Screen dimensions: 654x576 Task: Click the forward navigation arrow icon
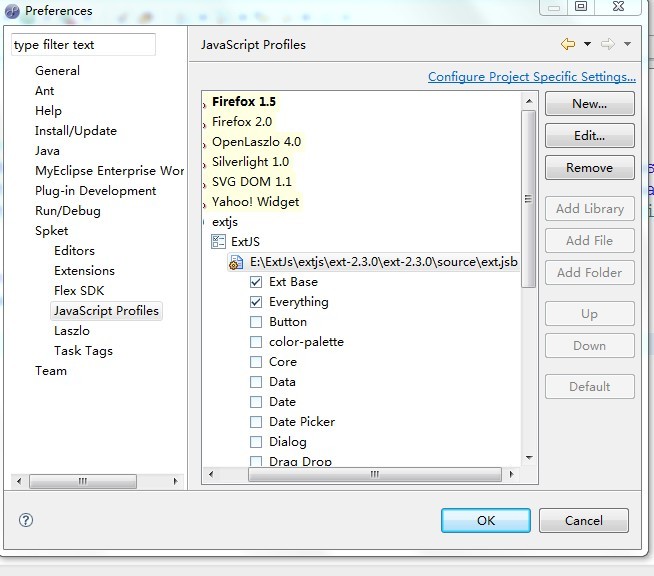click(607, 44)
